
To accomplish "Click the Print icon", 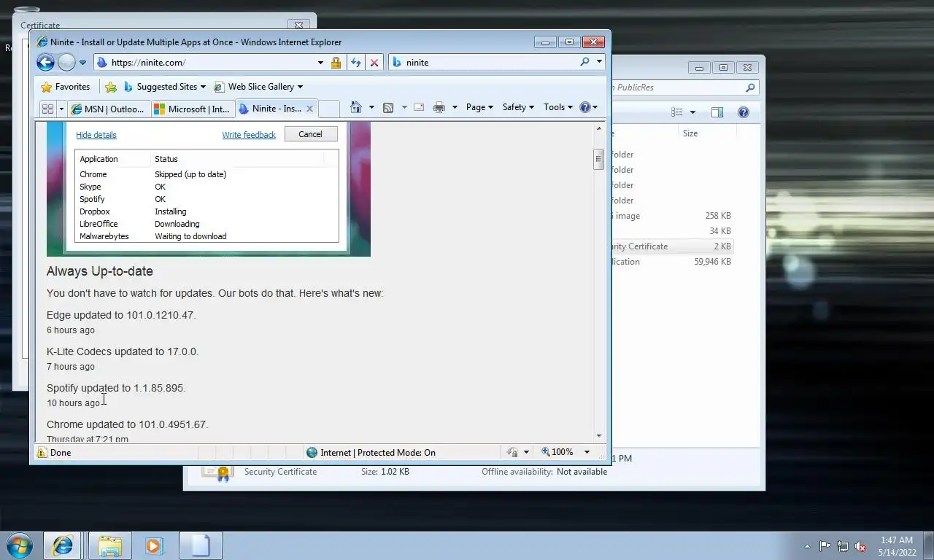I will tap(439, 107).
